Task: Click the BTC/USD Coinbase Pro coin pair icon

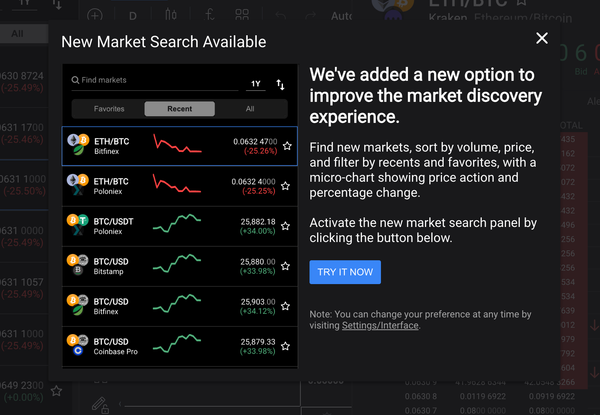Action: click(78, 345)
